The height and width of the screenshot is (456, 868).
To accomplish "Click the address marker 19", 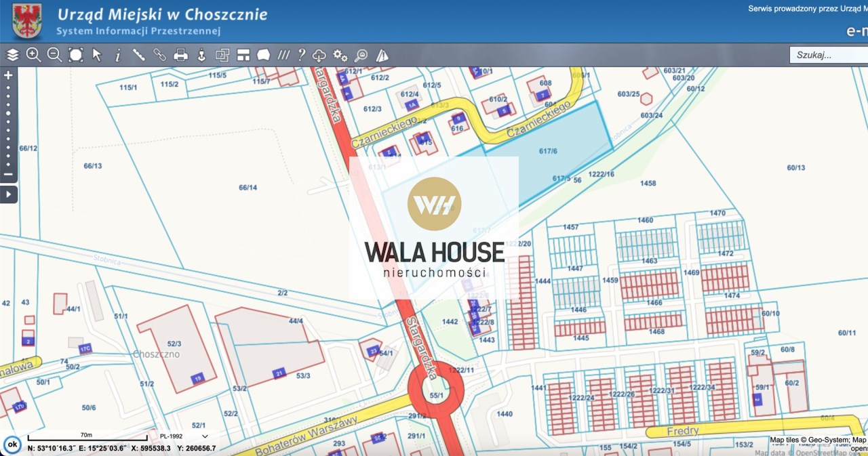I will point(197,378).
